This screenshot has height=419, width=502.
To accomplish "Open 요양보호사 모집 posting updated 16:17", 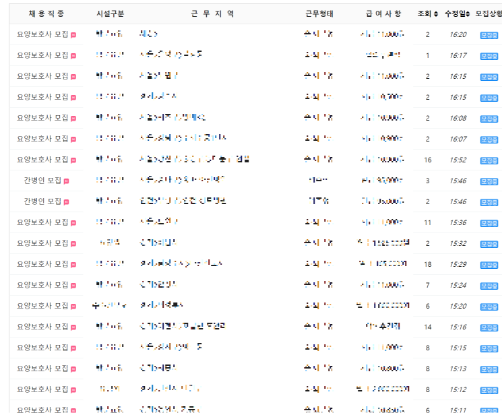I will (x=43, y=55).
